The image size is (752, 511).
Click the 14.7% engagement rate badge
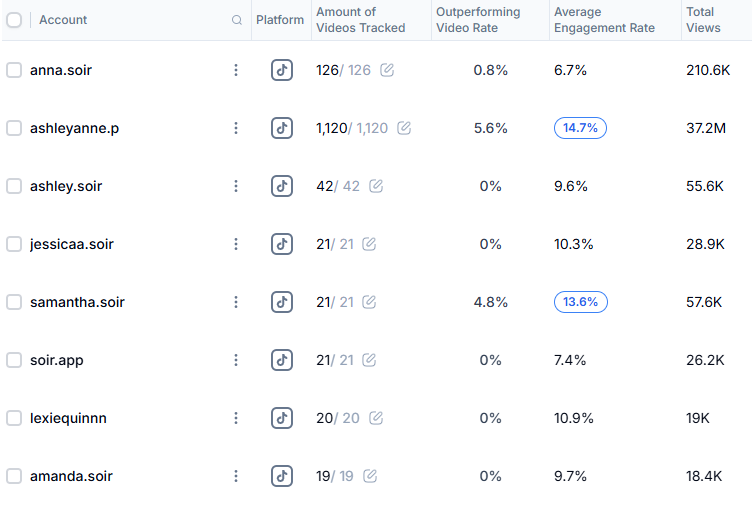(x=580, y=128)
